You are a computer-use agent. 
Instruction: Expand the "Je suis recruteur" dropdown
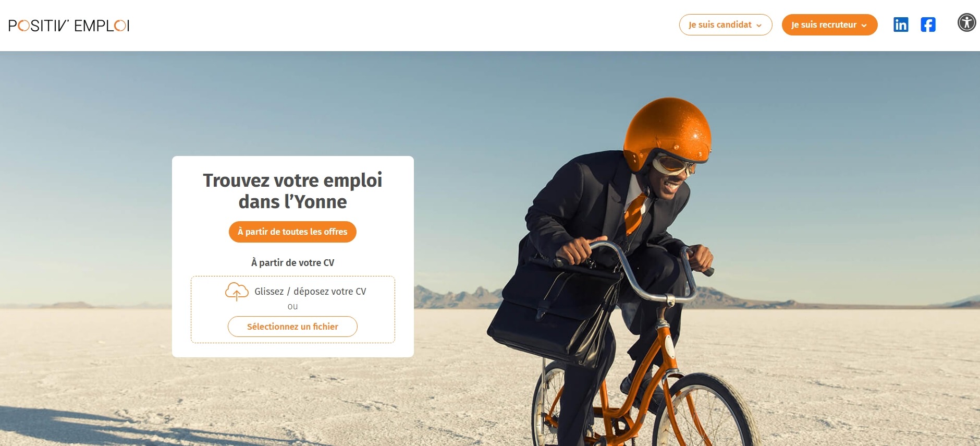pyautogui.click(x=829, y=25)
